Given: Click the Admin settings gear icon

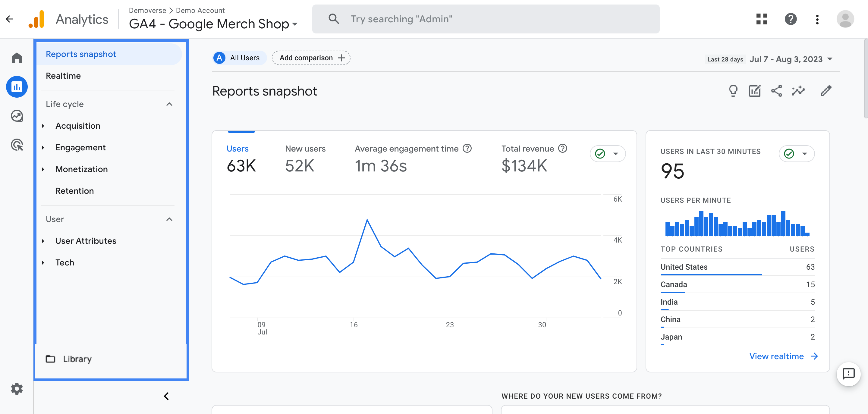Looking at the screenshot, I should [x=16, y=388].
